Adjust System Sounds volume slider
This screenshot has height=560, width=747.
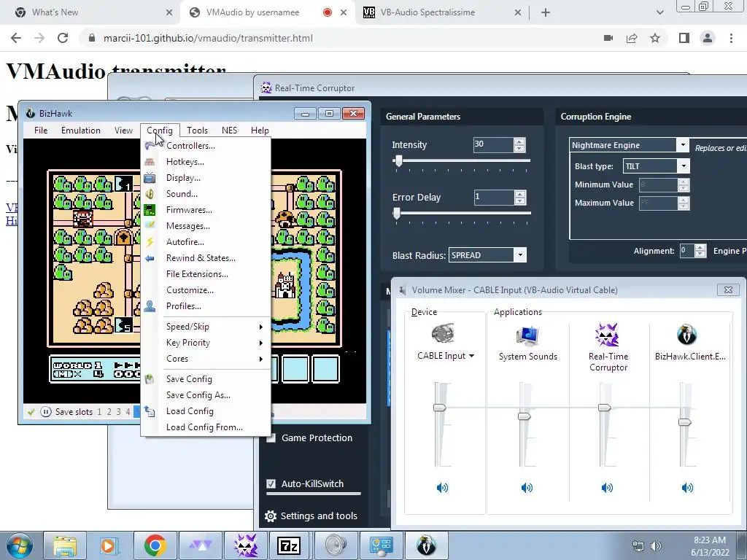[x=524, y=416]
